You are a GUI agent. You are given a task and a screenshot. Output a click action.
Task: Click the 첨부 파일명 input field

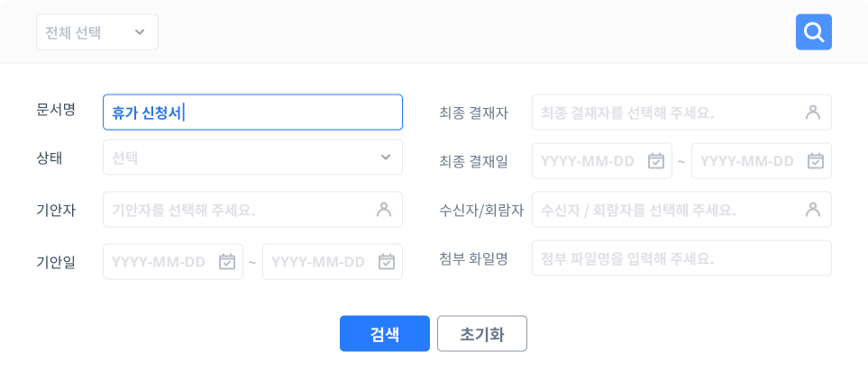(x=681, y=258)
